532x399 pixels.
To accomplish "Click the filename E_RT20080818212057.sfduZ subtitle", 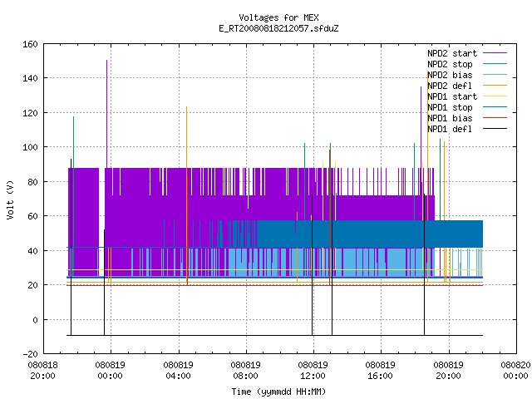I will point(278,28).
